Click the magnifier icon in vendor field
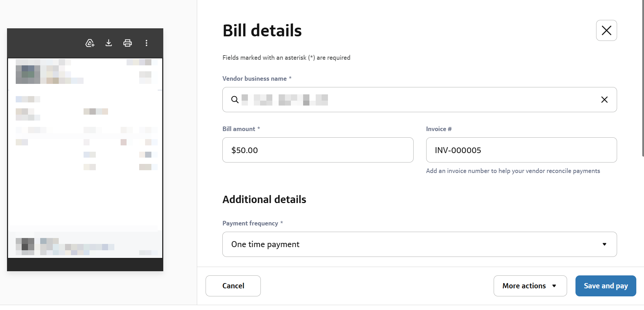The image size is (644, 310). 235,100
